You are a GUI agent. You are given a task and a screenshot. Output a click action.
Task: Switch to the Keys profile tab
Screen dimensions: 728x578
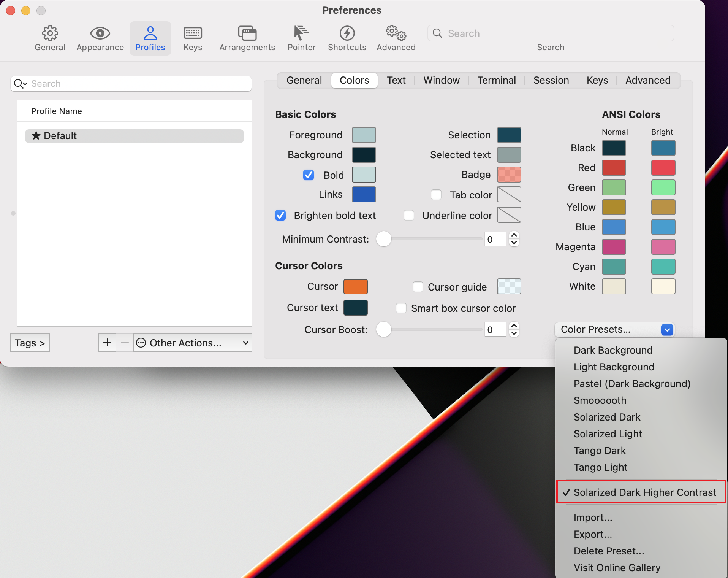[597, 80]
